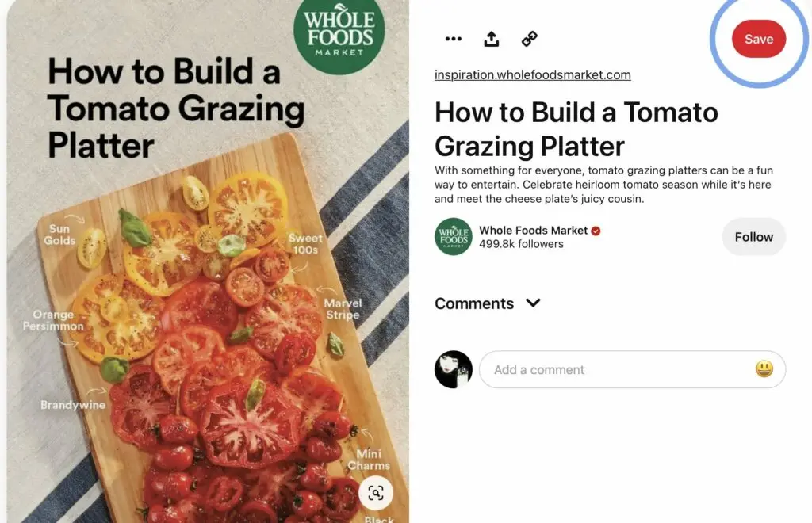
Task: Click the Comments heading
Action: (x=474, y=303)
